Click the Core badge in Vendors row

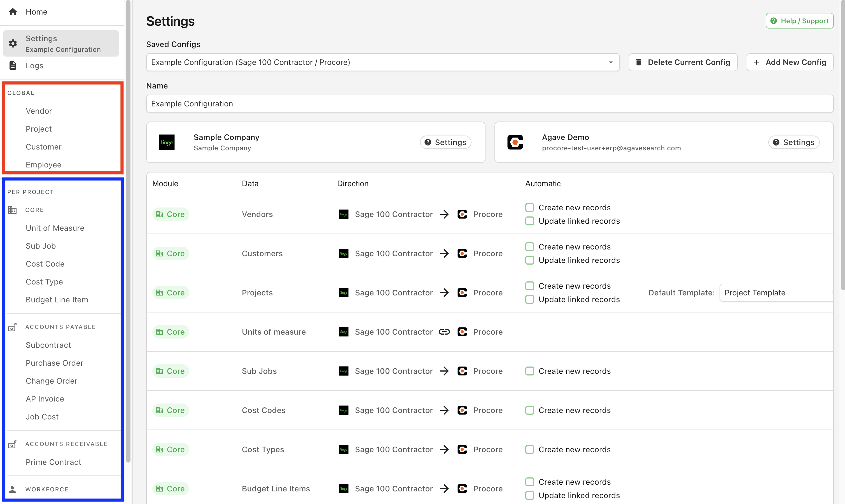coord(171,214)
